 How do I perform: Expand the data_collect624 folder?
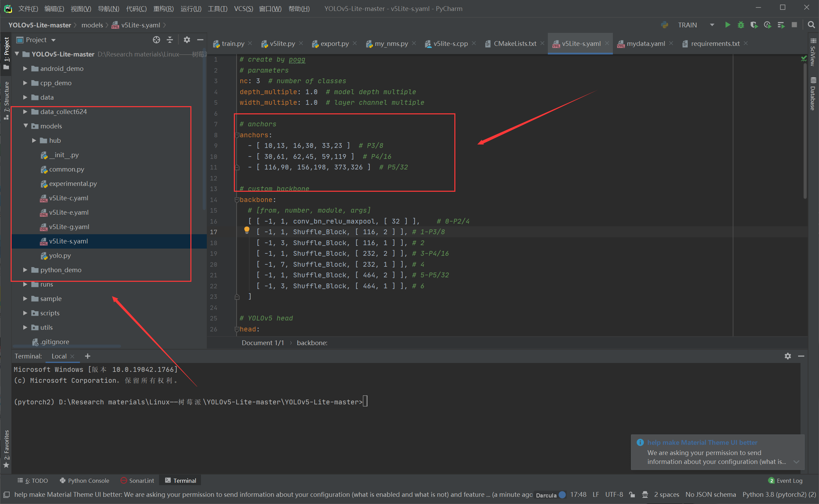coord(25,112)
